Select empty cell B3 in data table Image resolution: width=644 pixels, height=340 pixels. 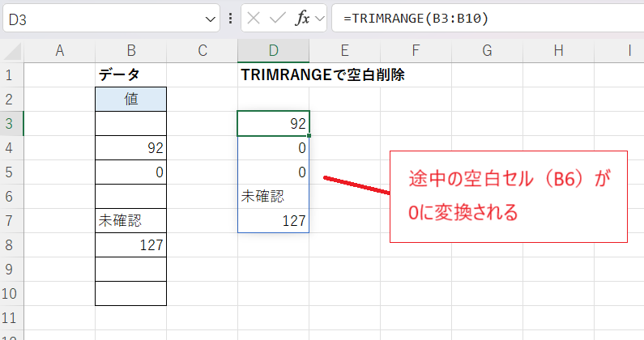coord(131,124)
